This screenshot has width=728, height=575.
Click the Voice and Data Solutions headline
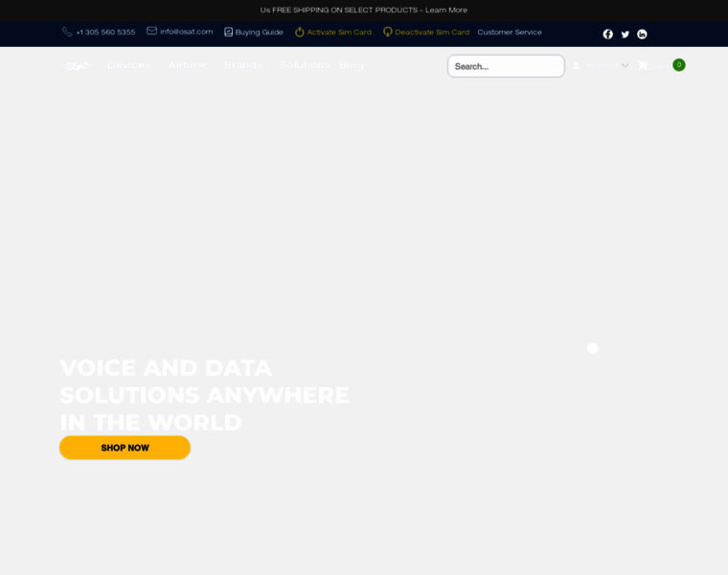click(204, 395)
